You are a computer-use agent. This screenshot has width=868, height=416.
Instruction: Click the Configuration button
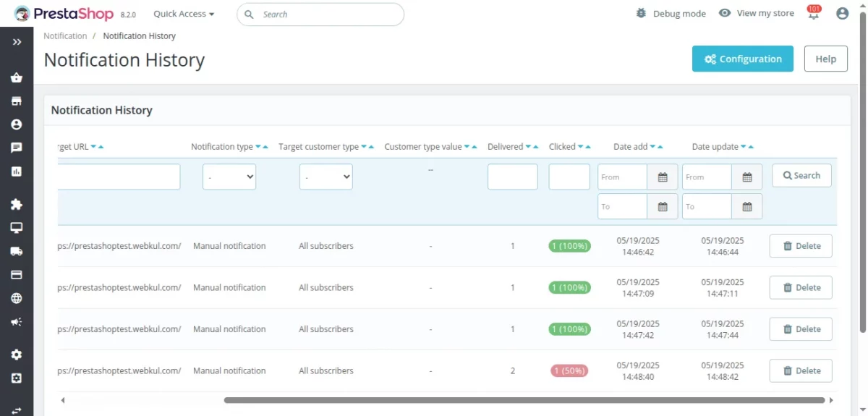coord(742,59)
